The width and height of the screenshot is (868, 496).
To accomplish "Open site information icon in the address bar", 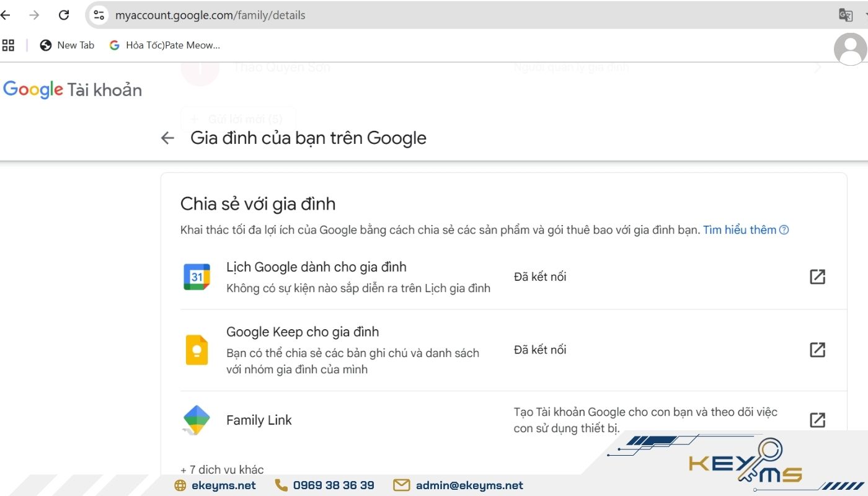I will 99,15.
